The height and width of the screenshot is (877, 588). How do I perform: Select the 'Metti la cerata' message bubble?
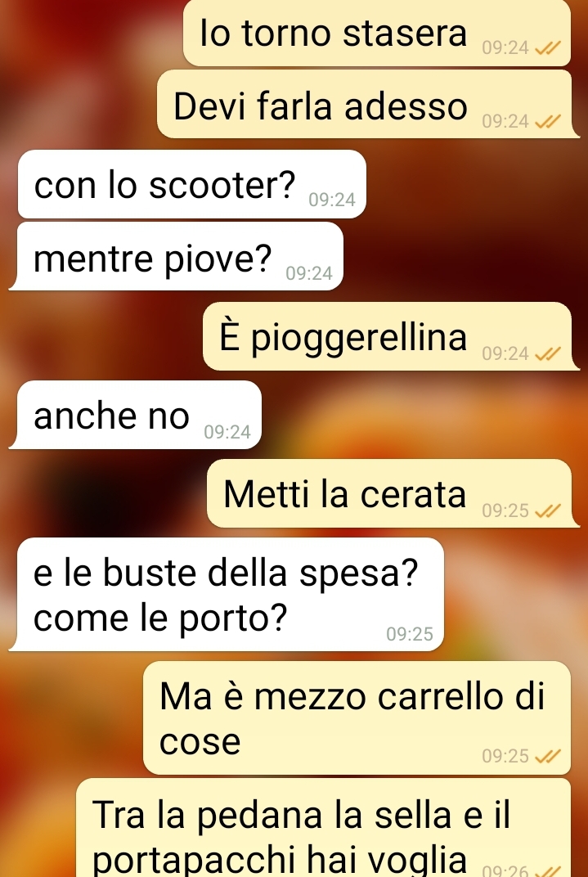[x=393, y=493]
